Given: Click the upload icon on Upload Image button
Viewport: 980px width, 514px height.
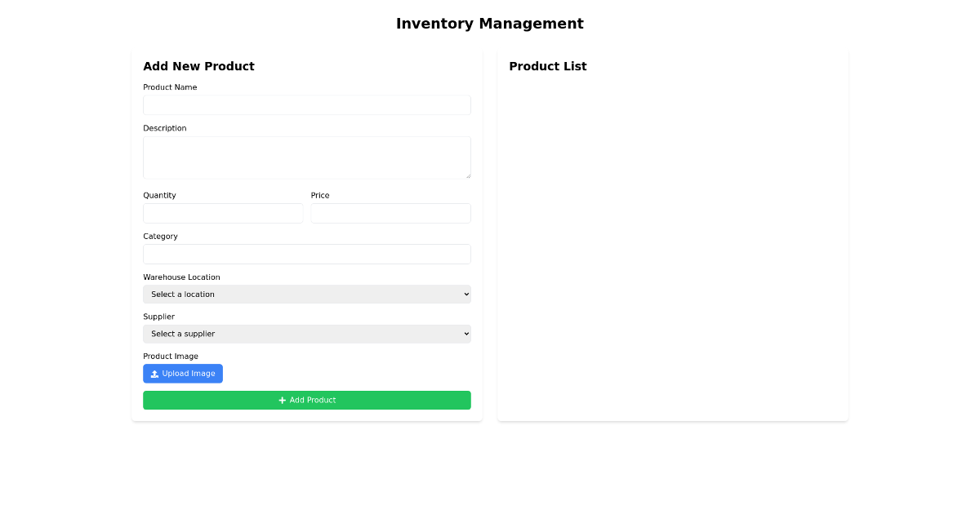Looking at the screenshot, I should pos(153,373).
